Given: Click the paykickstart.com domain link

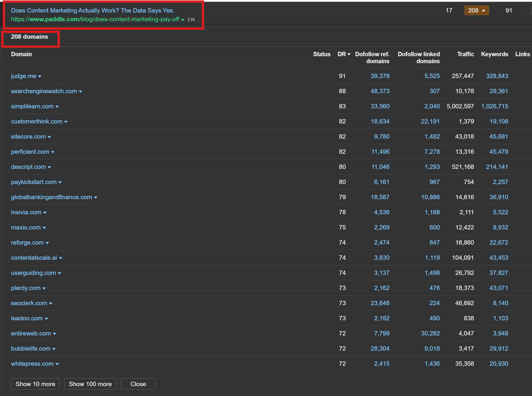Looking at the screenshot, I should [x=34, y=182].
